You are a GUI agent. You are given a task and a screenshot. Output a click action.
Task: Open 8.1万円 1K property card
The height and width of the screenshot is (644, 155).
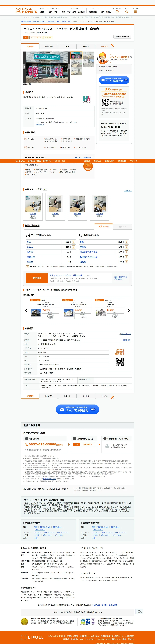click(x=77, y=309)
